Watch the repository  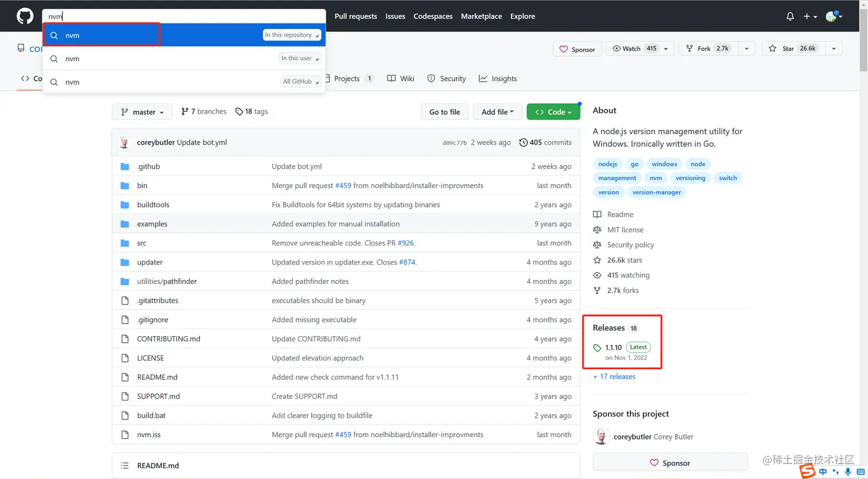coord(634,49)
